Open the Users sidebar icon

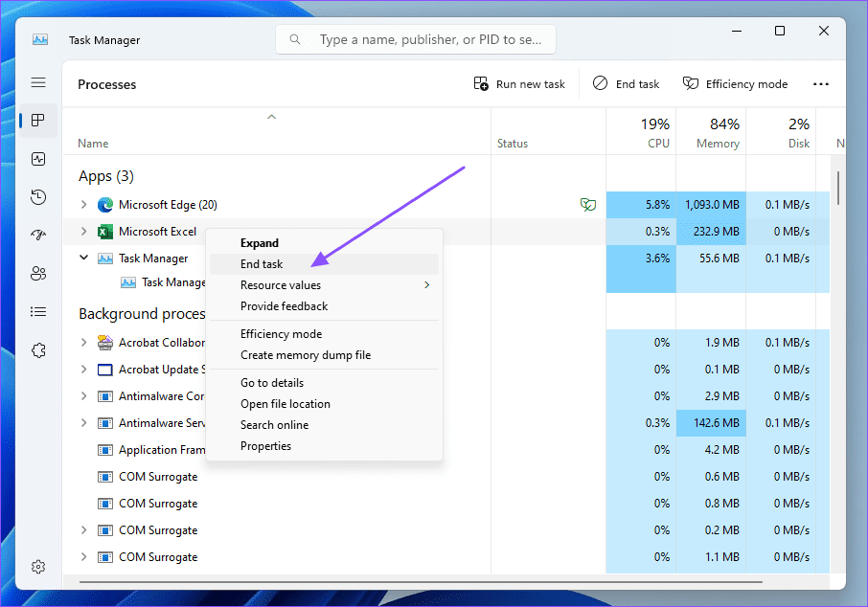click(x=38, y=274)
